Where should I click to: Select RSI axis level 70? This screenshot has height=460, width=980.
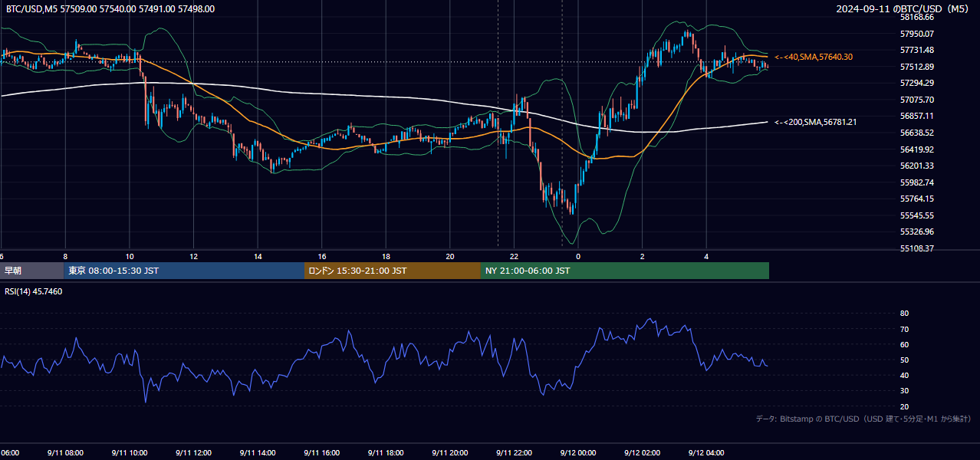[x=904, y=329]
